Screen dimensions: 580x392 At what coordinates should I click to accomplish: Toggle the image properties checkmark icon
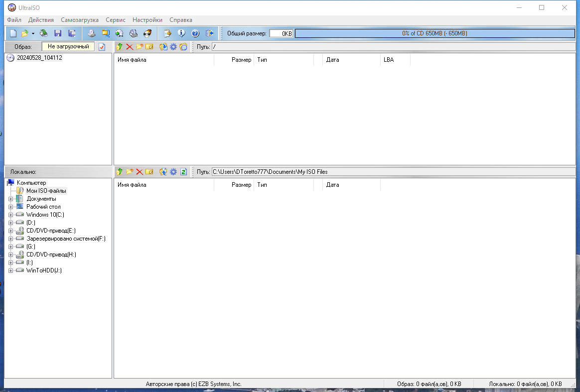[102, 46]
